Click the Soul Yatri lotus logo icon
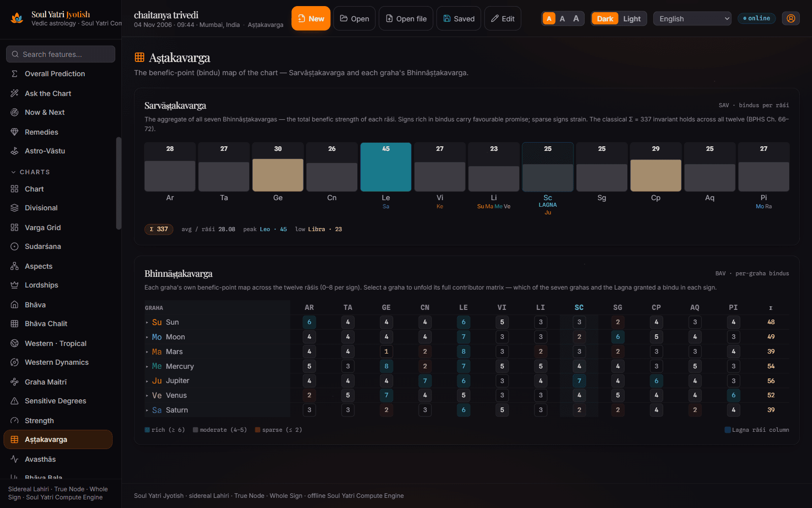The image size is (812, 508). click(x=17, y=18)
